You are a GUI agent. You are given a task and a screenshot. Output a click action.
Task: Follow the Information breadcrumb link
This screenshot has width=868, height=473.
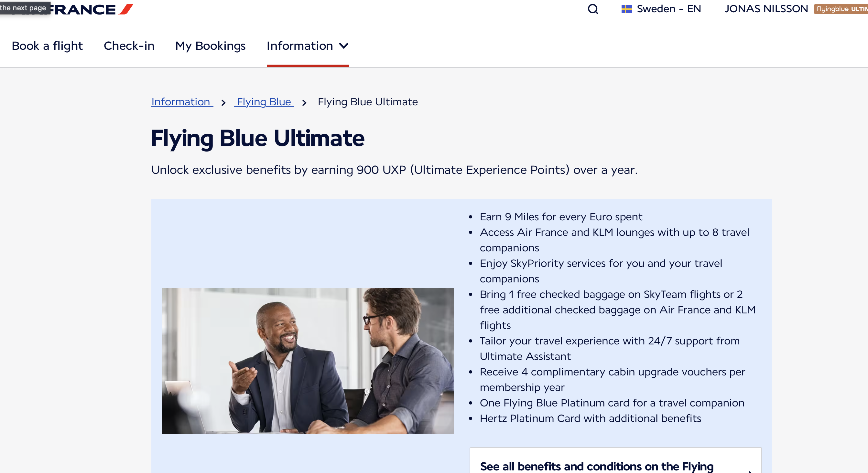pos(181,102)
